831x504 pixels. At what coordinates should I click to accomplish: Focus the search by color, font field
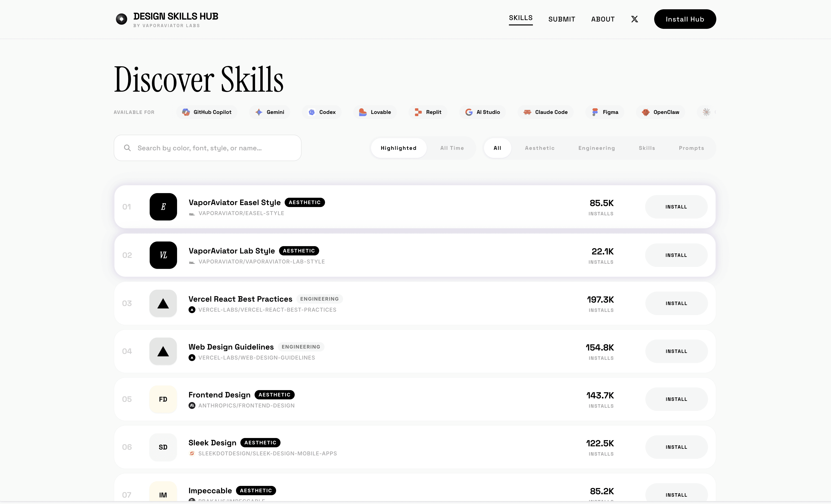point(216,148)
